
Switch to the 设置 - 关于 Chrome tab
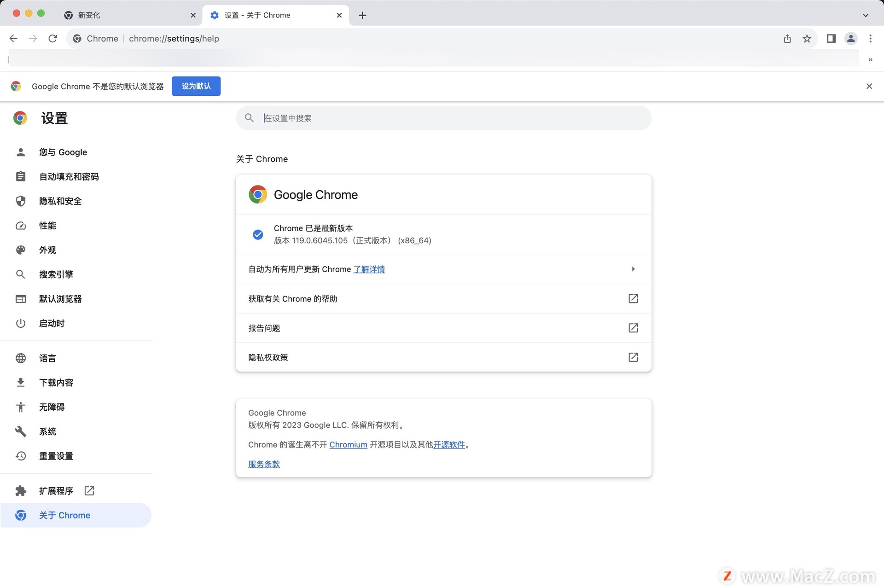(x=275, y=15)
